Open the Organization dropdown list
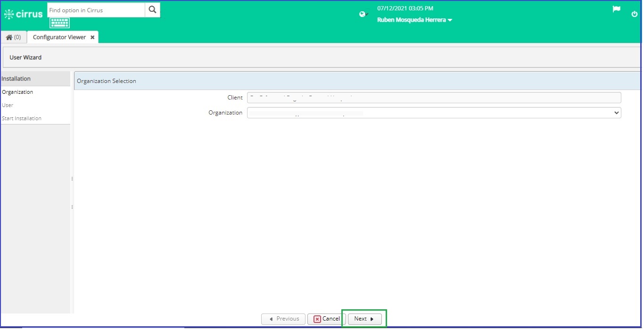644x330 pixels. [x=434, y=113]
